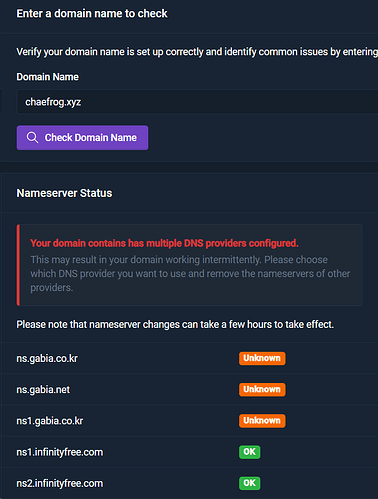Click the Nameserver Status heading
This screenshot has width=378, height=499.
(x=64, y=193)
